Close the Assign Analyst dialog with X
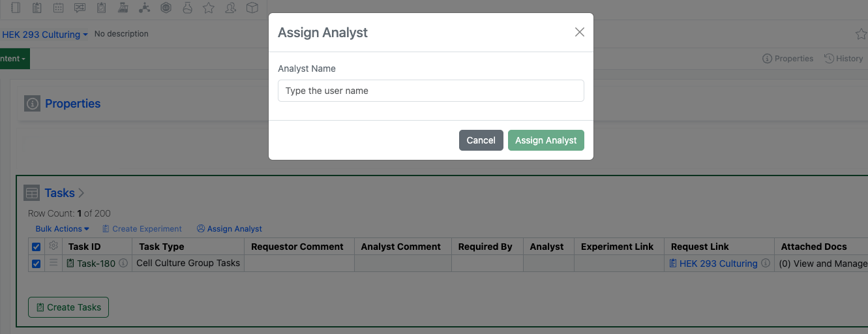 point(579,32)
